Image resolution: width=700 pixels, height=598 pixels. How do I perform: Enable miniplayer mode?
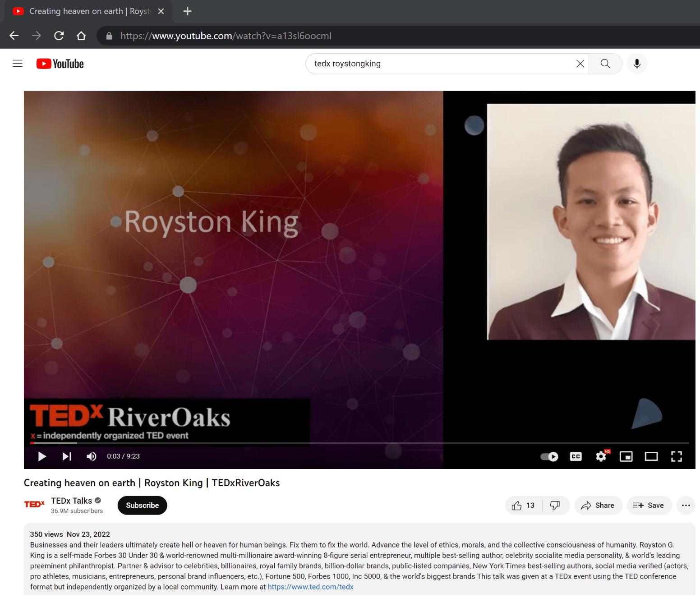point(626,456)
